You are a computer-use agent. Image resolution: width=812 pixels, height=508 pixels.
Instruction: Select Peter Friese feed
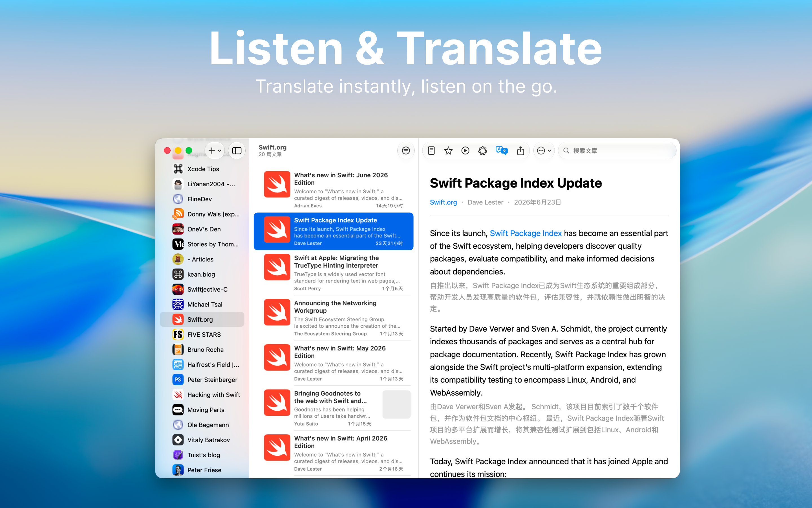[x=202, y=470]
